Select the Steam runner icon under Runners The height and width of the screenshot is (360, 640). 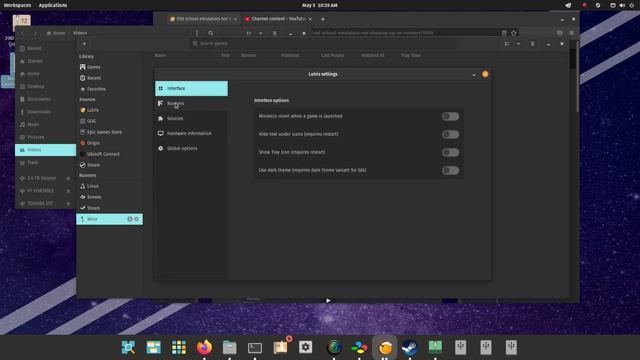coord(82,208)
